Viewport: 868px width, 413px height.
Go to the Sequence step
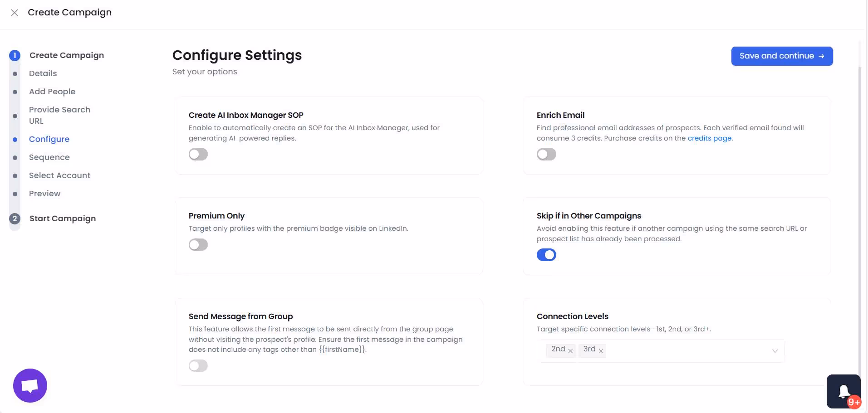pos(49,157)
